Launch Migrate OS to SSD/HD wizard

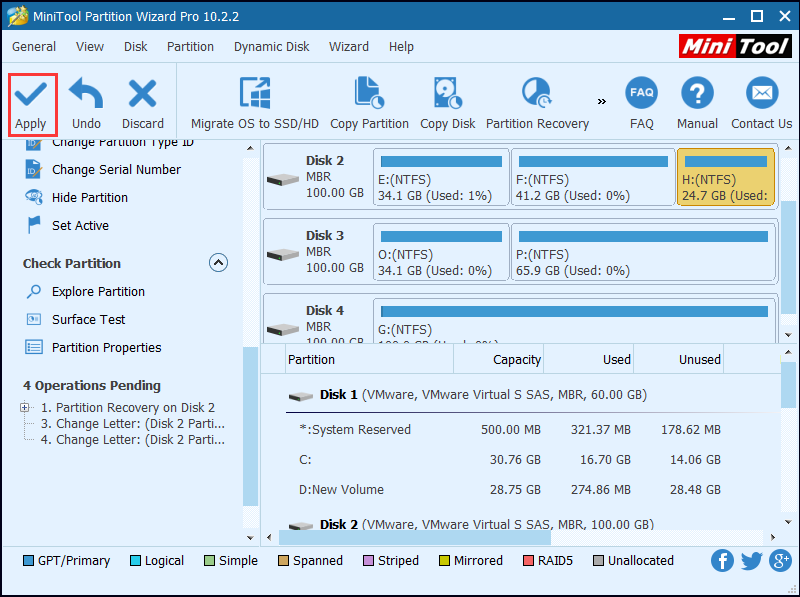[255, 105]
